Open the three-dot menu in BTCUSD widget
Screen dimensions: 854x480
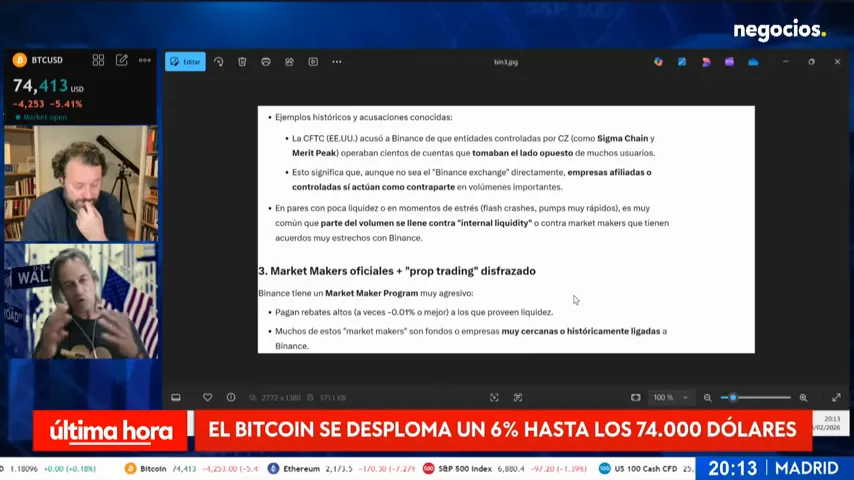pos(145,60)
